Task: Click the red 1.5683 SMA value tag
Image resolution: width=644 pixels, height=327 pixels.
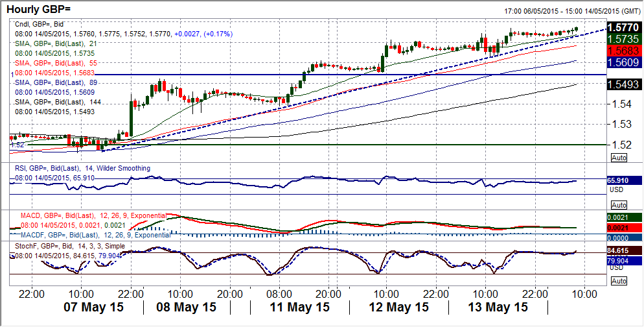Action: (x=625, y=51)
